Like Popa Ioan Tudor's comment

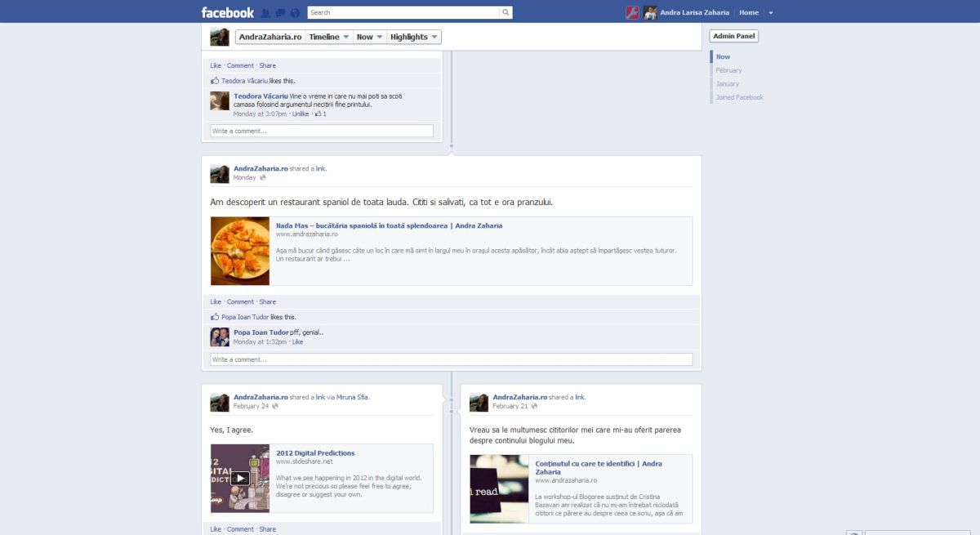pos(297,342)
